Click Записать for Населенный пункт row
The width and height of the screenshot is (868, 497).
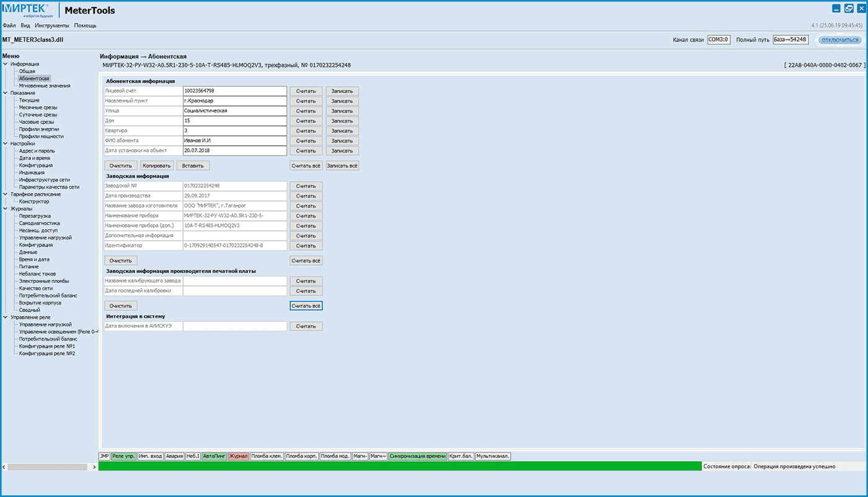click(x=342, y=101)
